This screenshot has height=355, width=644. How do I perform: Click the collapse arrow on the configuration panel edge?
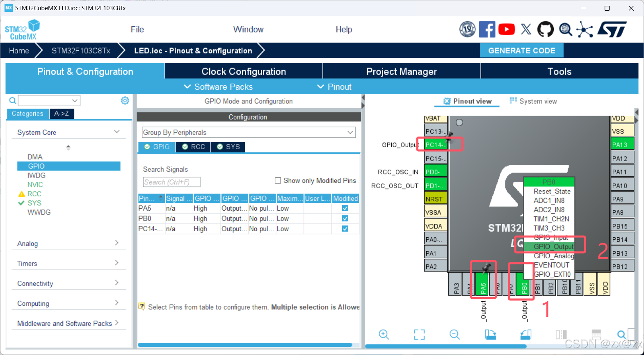363,98
